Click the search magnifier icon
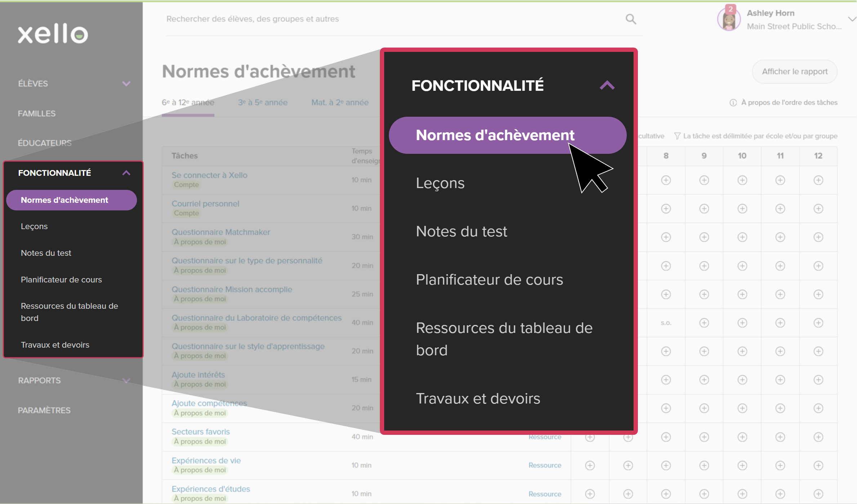 pyautogui.click(x=630, y=19)
